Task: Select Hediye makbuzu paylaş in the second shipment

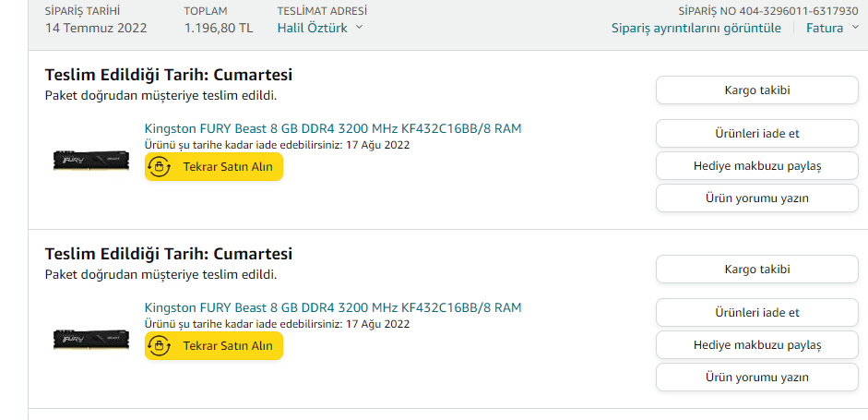Action: click(x=757, y=345)
